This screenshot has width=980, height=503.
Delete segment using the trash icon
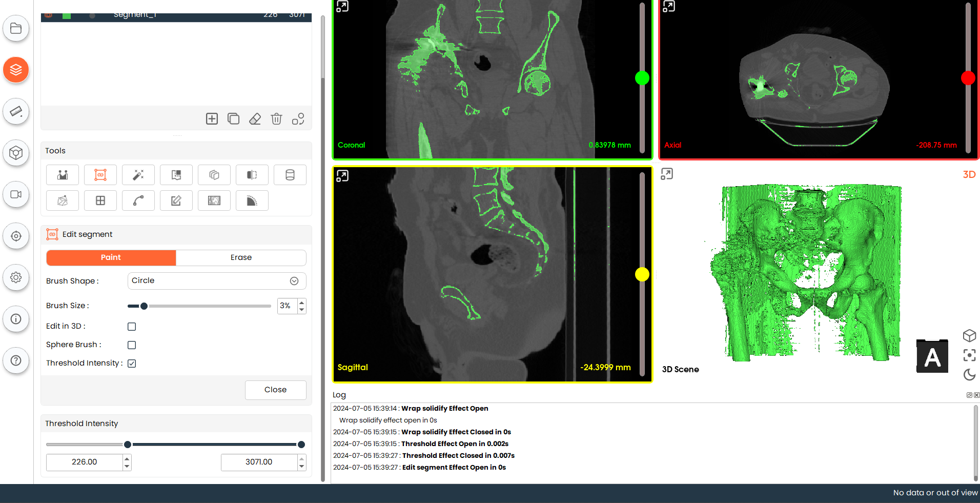click(x=276, y=119)
